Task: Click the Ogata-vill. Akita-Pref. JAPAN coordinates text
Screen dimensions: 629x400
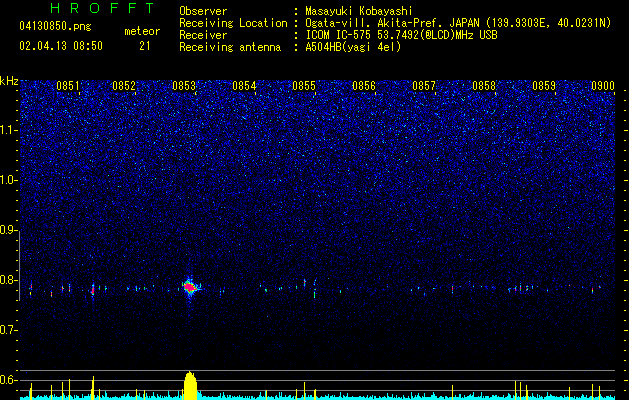Action: [458, 23]
